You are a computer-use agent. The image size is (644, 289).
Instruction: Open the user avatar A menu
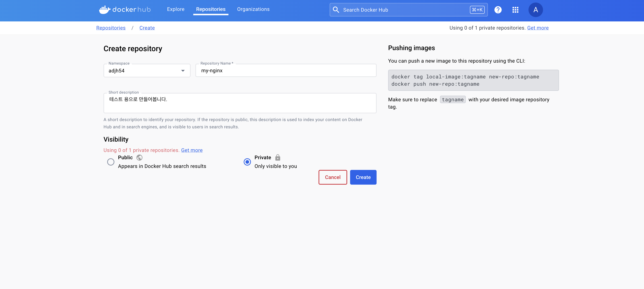(535, 10)
